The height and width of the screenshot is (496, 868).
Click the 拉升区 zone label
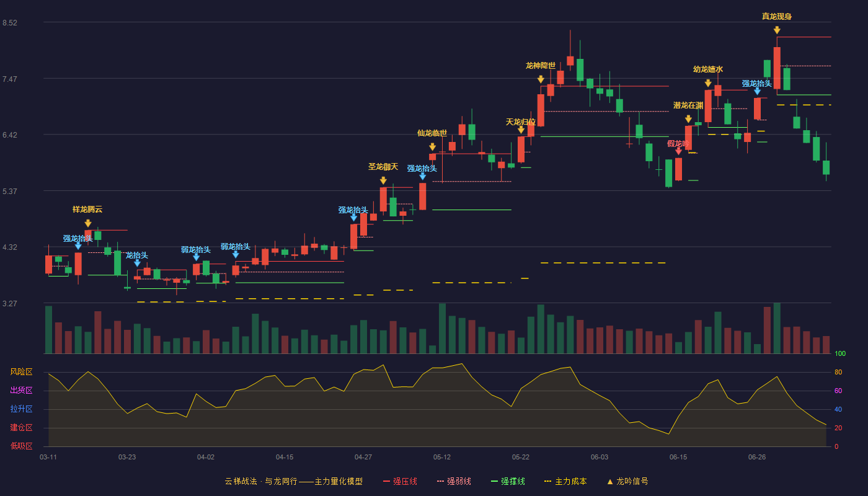point(22,409)
